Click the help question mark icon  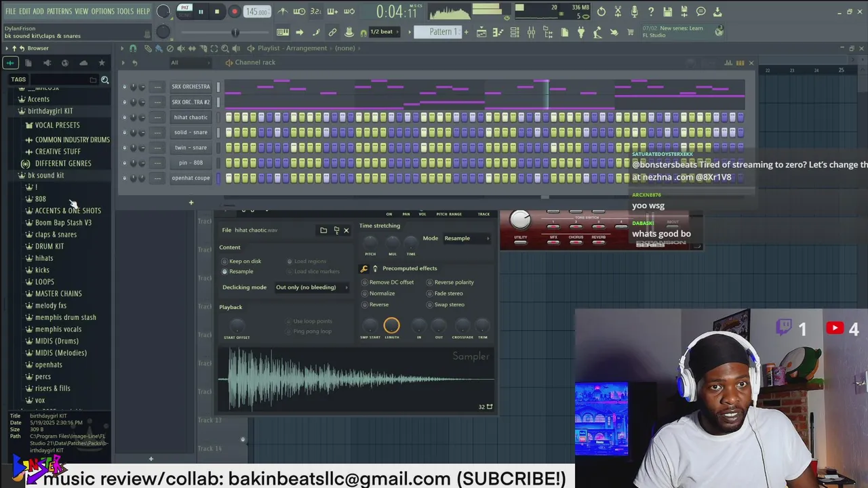(x=651, y=12)
